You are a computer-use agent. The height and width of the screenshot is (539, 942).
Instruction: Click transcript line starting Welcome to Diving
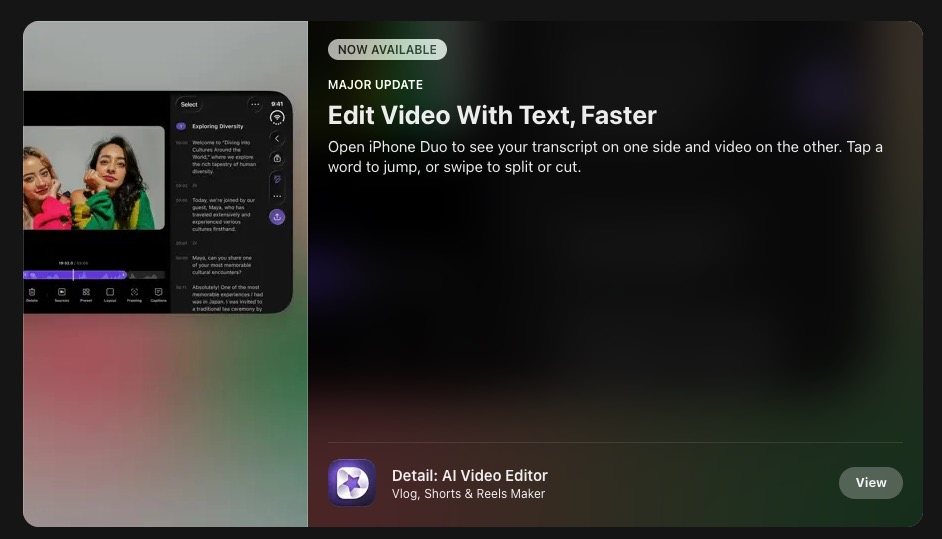click(223, 157)
